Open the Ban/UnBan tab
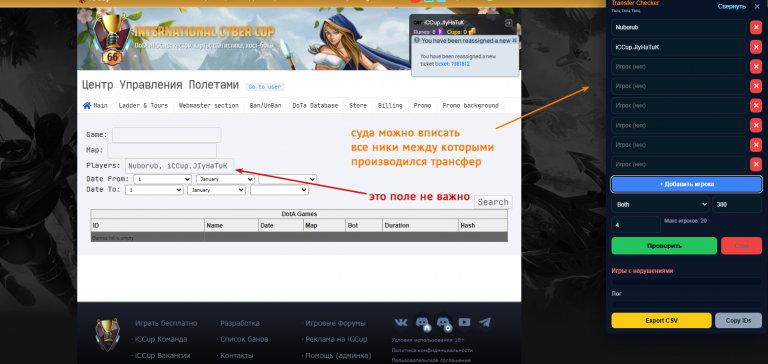Image resolution: width=768 pixels, height=364 pixels. (265, 105)
